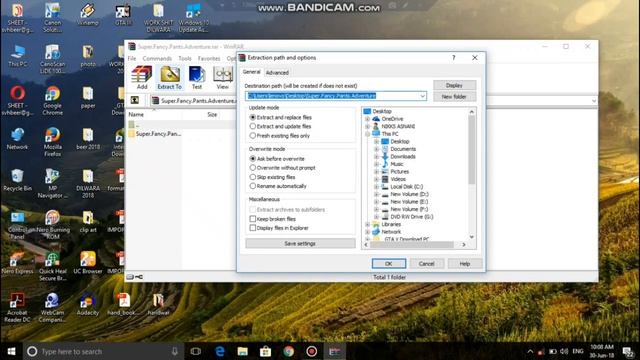Click the Cancel button
640x360 pixels.
pyautogui.click(x=427, y=264)
